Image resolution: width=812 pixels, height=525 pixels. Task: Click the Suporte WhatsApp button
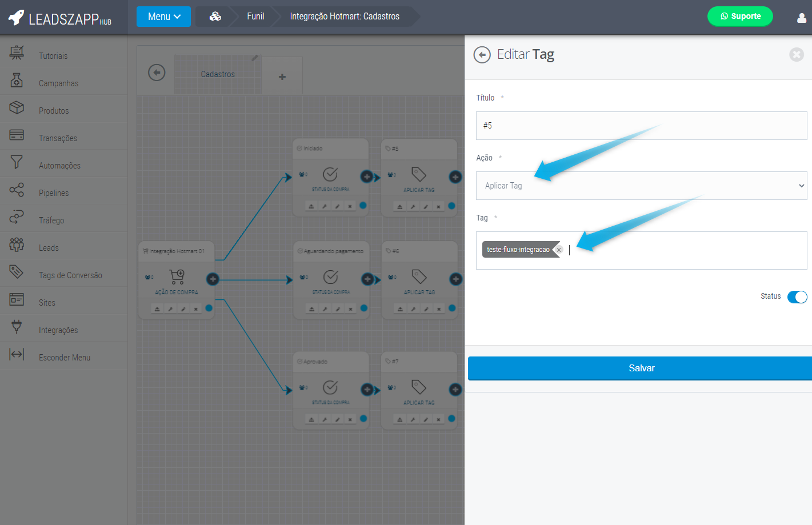pos(739,16)
